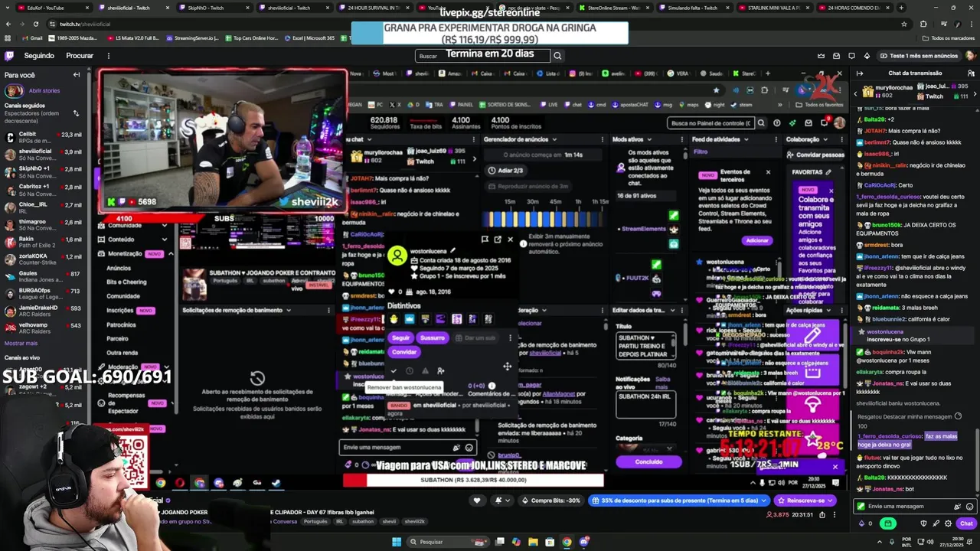Click the Compre Bits -30% button
Image resolution: width=980 pixels, height=551 pixels.
tap(551, 500)
